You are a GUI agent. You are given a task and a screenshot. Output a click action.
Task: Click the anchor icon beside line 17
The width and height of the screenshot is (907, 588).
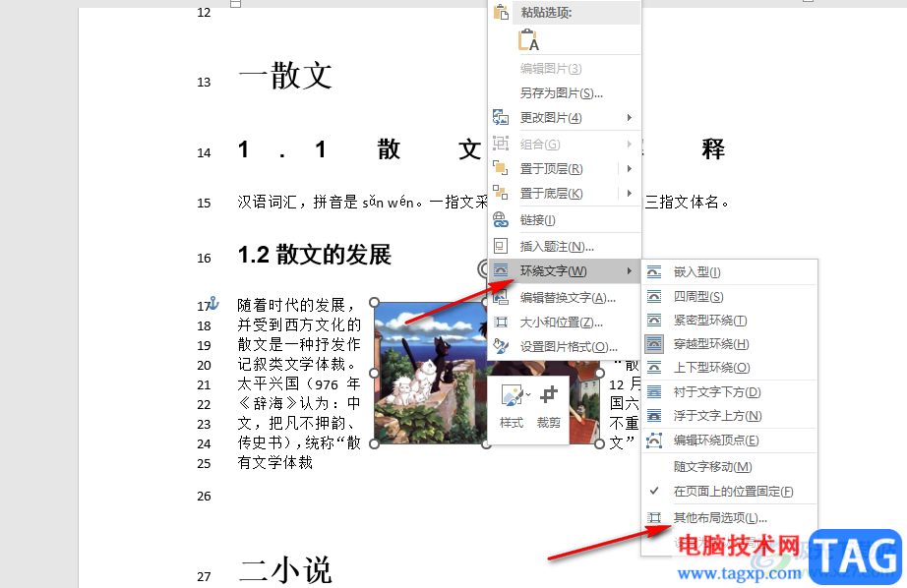[x=212, y=303]
